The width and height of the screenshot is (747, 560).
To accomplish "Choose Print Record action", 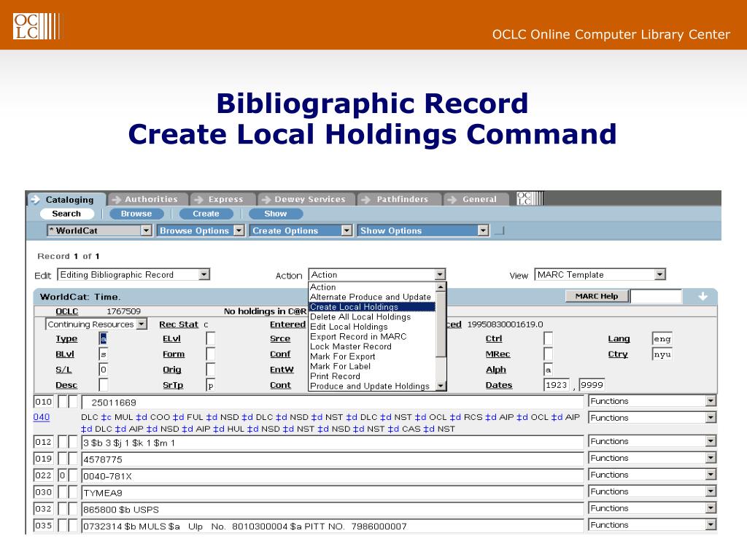I will (x=372, y=376).
